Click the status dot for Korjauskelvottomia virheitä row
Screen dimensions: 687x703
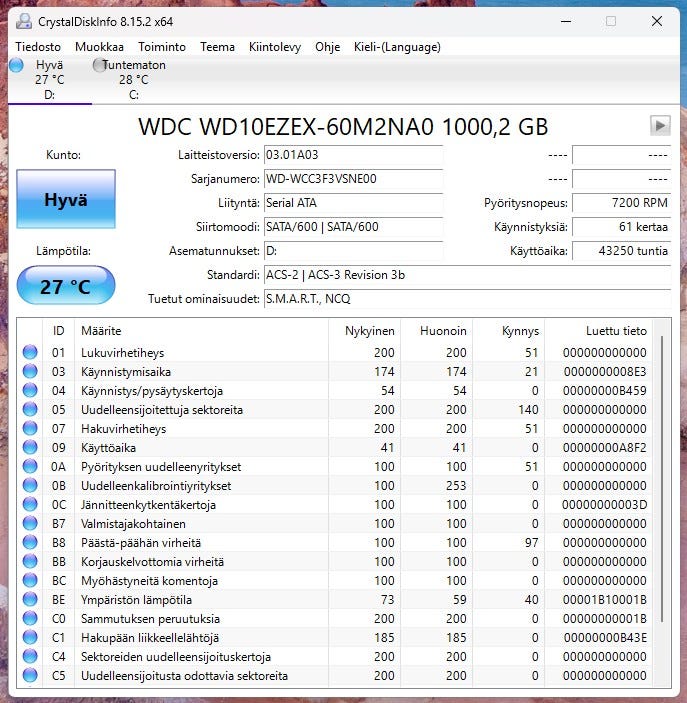coord(30,561)
